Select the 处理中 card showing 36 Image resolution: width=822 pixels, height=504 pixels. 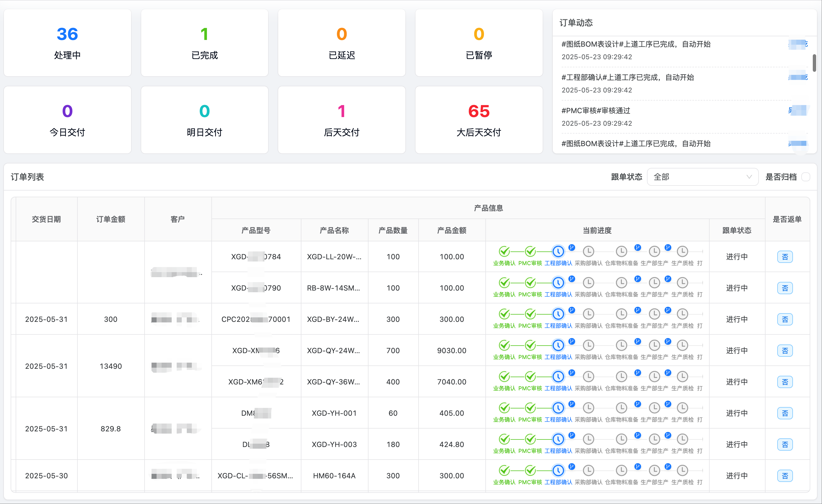coord(67,43)
